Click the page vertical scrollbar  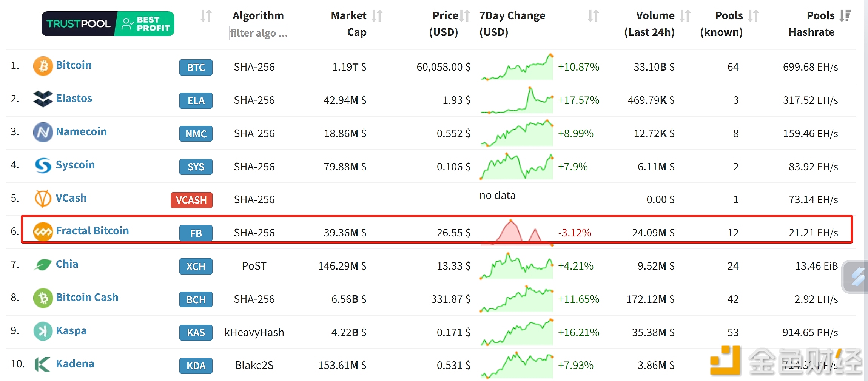pyautogui.click(x=866, y=190)
